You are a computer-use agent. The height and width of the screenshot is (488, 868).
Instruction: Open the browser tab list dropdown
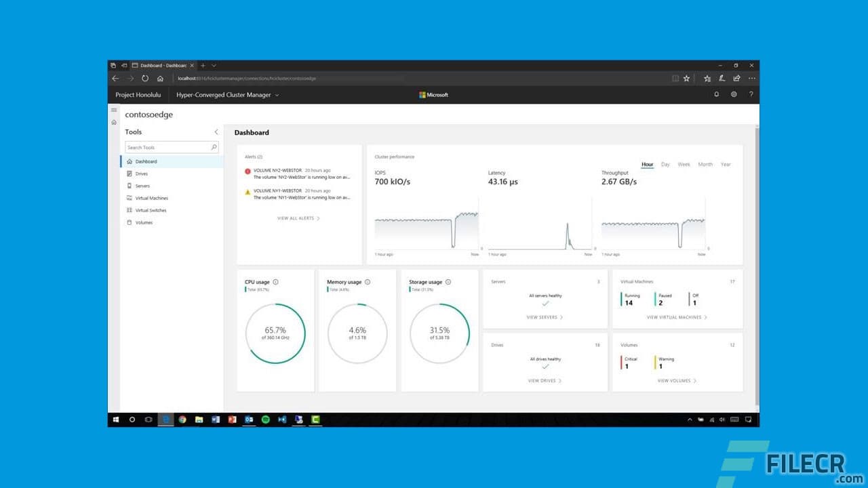tap(214, 65)
